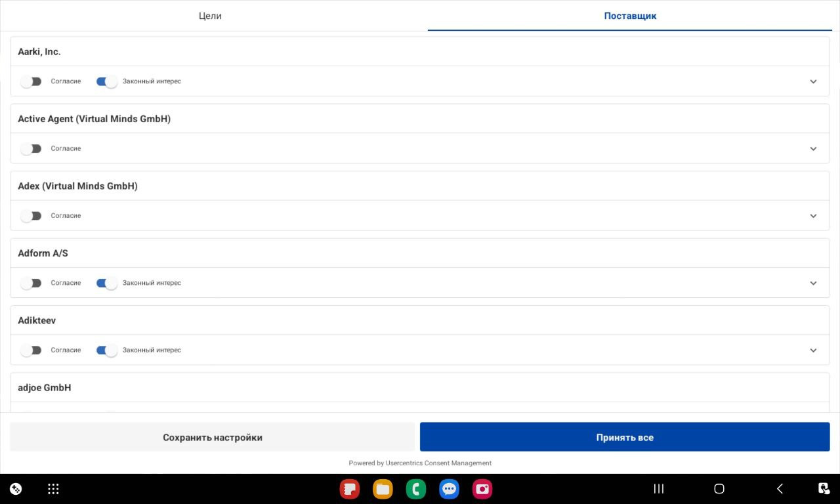The image size is (840, 504).
Task: Tap the recent apps navigation button
Action: [x=659, y=489]
